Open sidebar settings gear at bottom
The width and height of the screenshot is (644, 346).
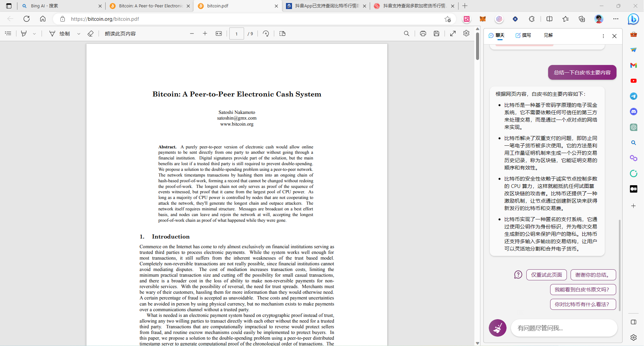pos(634,337)
